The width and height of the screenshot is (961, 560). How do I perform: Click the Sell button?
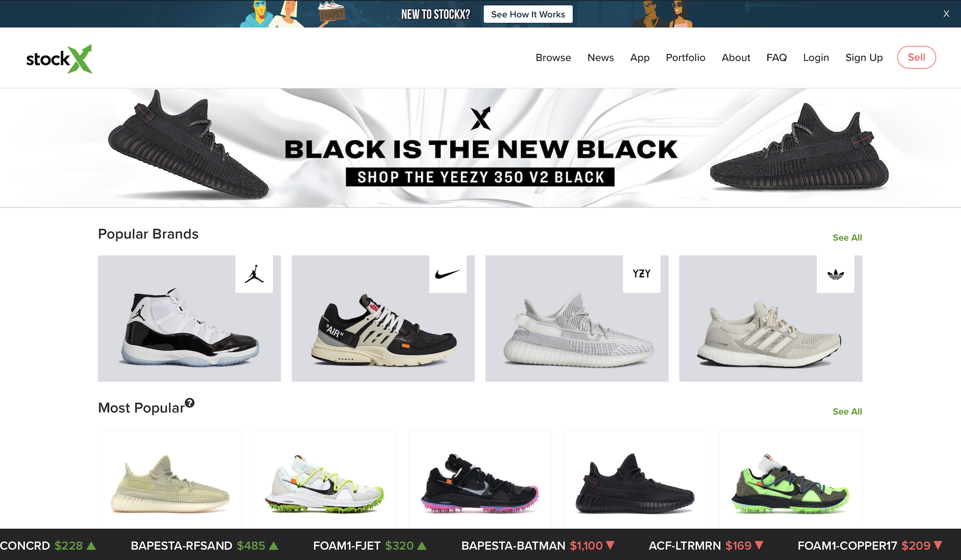point(916,58)
